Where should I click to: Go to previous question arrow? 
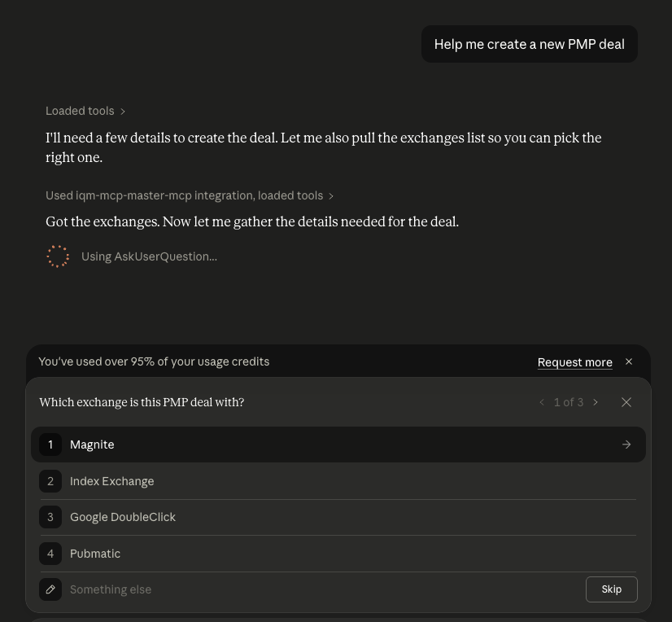(542, 402)
